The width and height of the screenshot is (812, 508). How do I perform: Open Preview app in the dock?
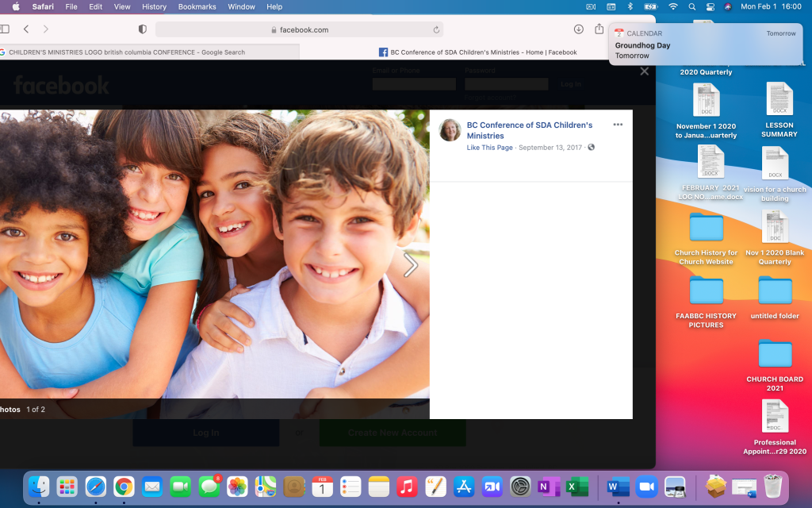click(676, 487)
